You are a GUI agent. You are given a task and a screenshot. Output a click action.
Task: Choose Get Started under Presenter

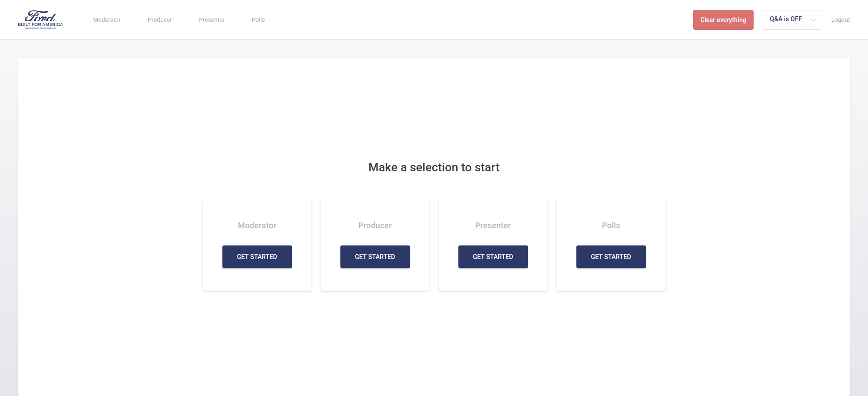(493, 257)
